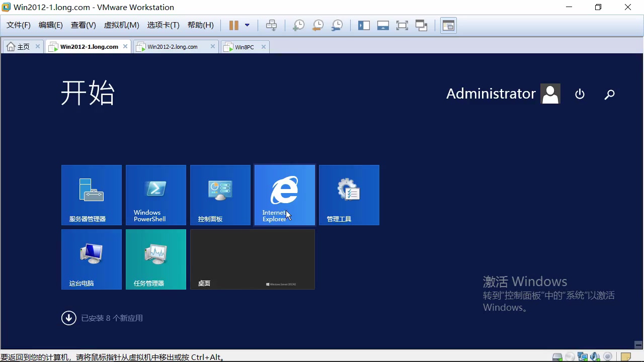Screen dimensions: 644x362
Task: Click the Start screen zoom-out minus button
Action: (x=638, y=344)
